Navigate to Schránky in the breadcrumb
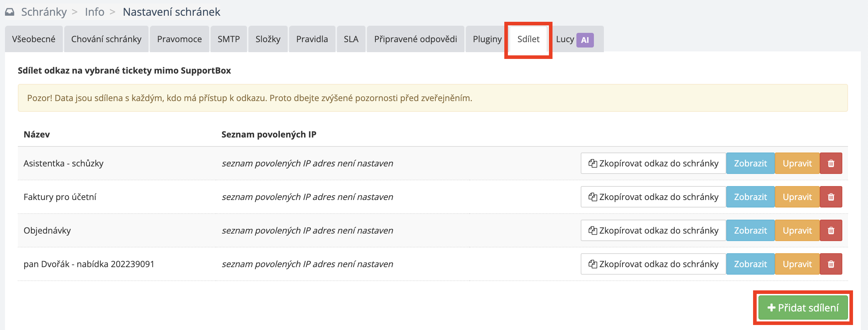Screen dimensions: 868x330 [x=44, y=12]
